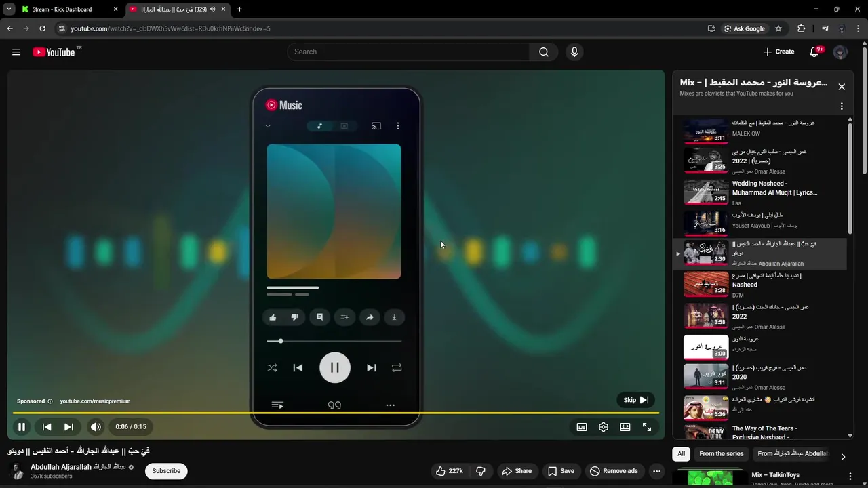Image resolution: width=868 pixels, height=488 pixels.
Task: Open Chrome three-dot menu
Action: pyautogui.click(x=859, y=28)
